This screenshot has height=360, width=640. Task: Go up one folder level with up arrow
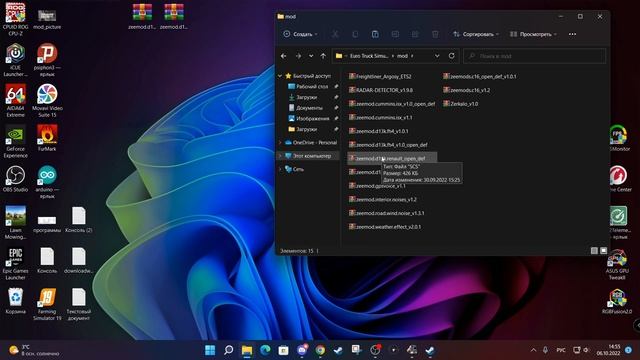(x=323, y=56)
